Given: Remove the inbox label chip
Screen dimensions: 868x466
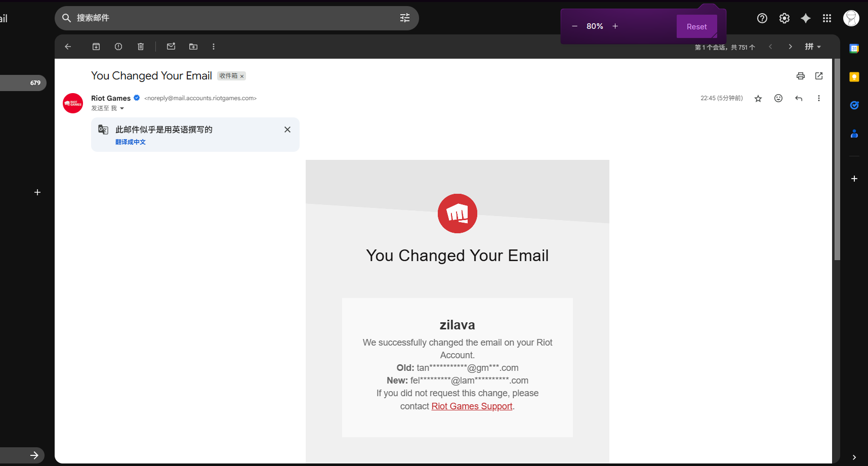Looking at the screenshot, I should click(242, 76).
